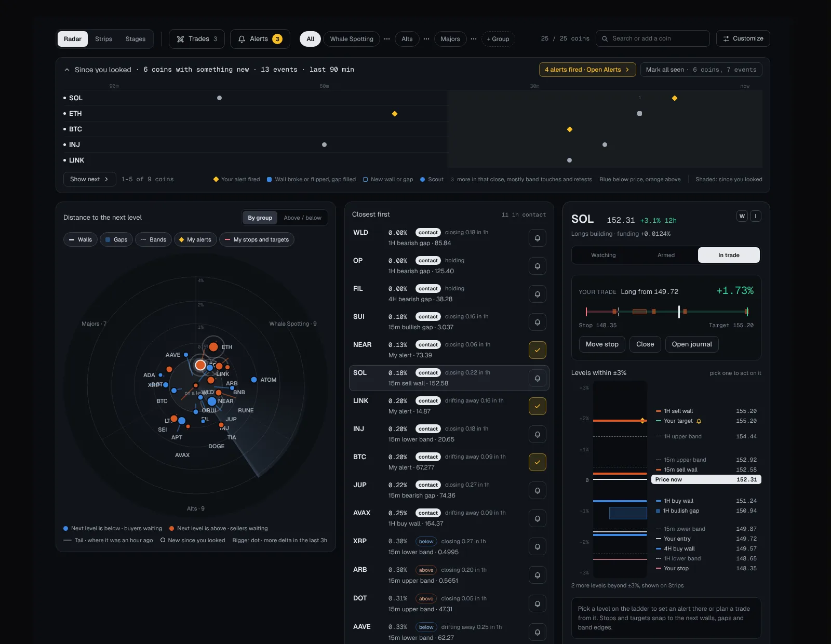Toggle the BTC alert checkmark
Image resolution: width=831 pixels, height=644 pixels.
click(x=538, y=462)
